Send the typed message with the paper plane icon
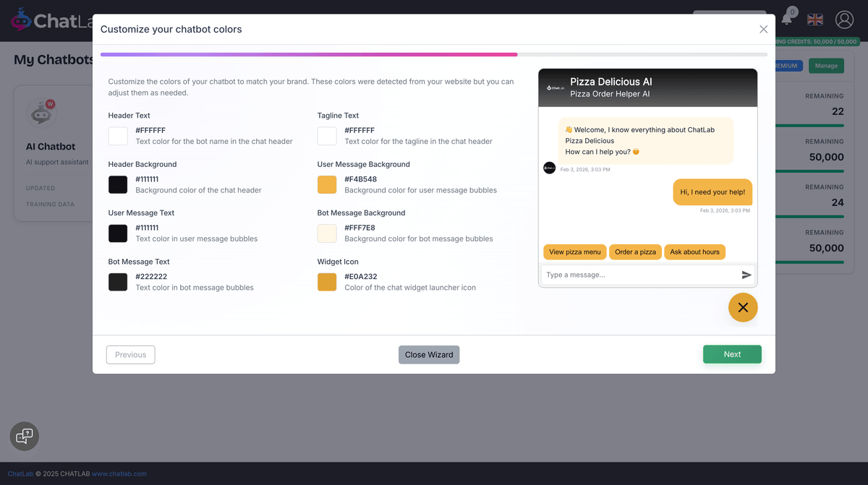868x485 pixels. 746,274
